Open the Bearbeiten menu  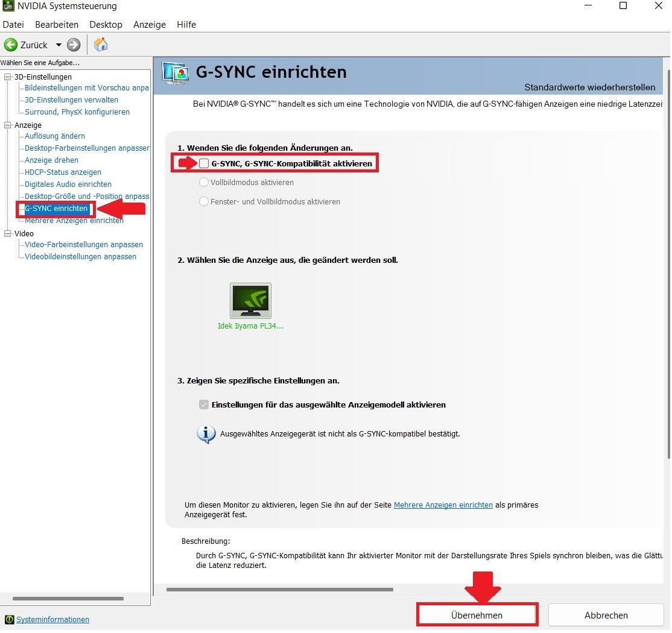tap(57, 24)
